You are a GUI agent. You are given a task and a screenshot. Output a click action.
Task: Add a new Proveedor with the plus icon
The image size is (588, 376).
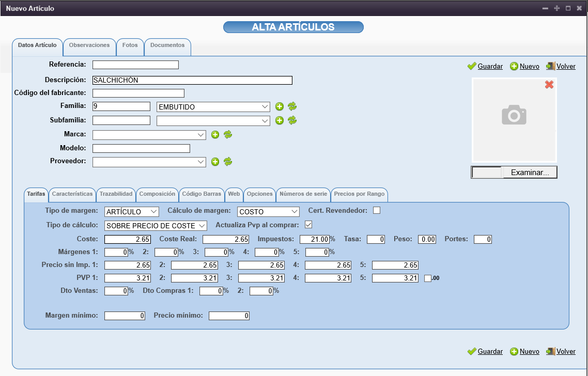point(215,162)
